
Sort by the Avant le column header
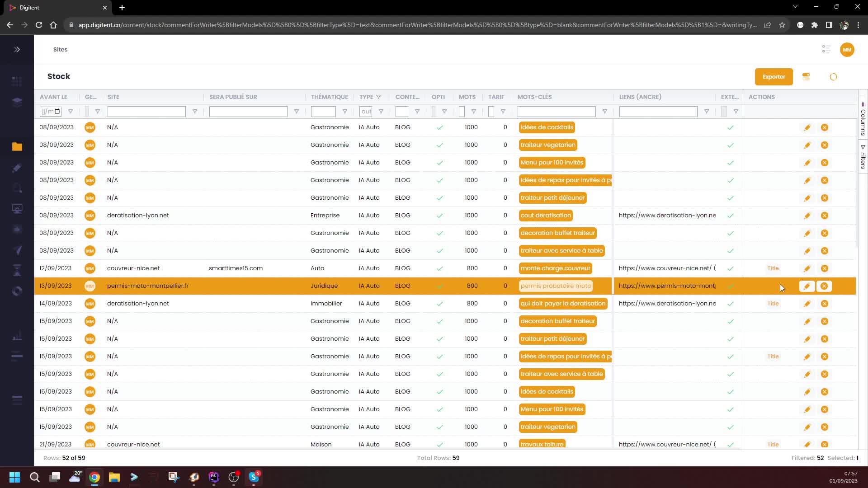point(53,97)
